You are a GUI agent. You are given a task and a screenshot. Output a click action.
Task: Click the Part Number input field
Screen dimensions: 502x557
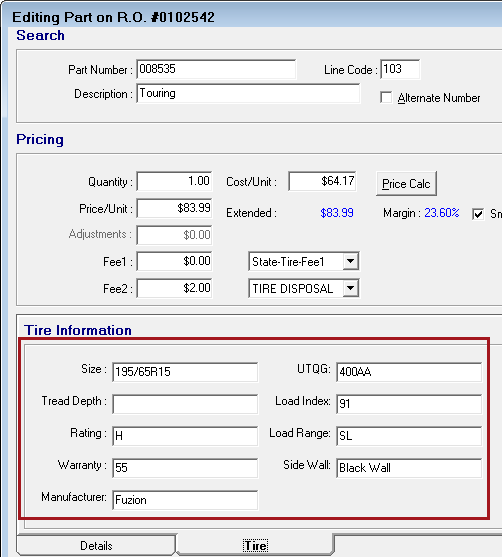216,69
